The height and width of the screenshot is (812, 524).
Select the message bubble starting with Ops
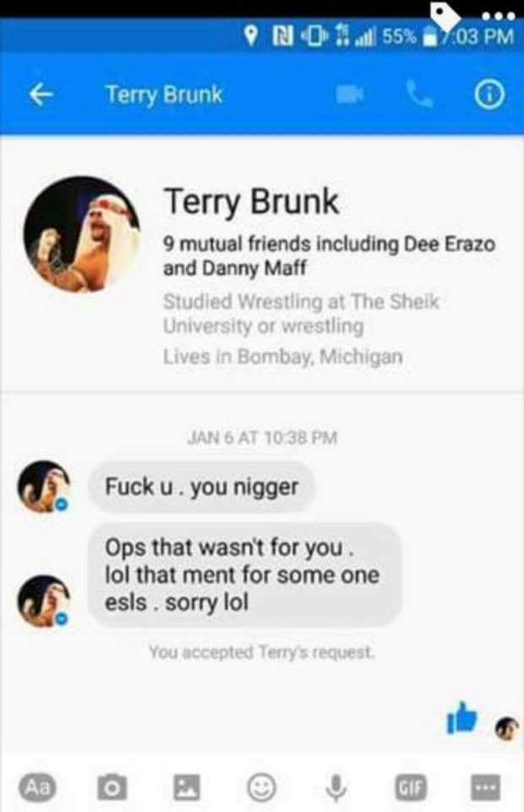[x=244, y=575]
